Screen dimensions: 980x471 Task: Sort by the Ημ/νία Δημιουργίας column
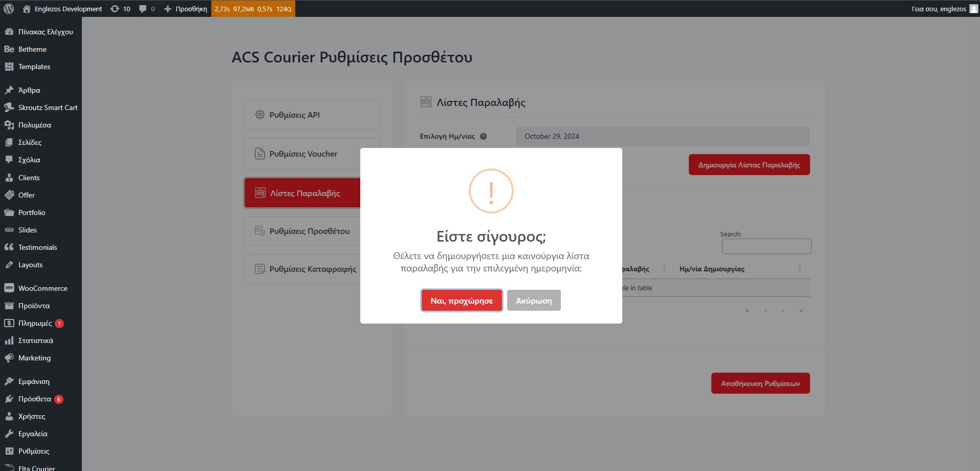(740, 269)
